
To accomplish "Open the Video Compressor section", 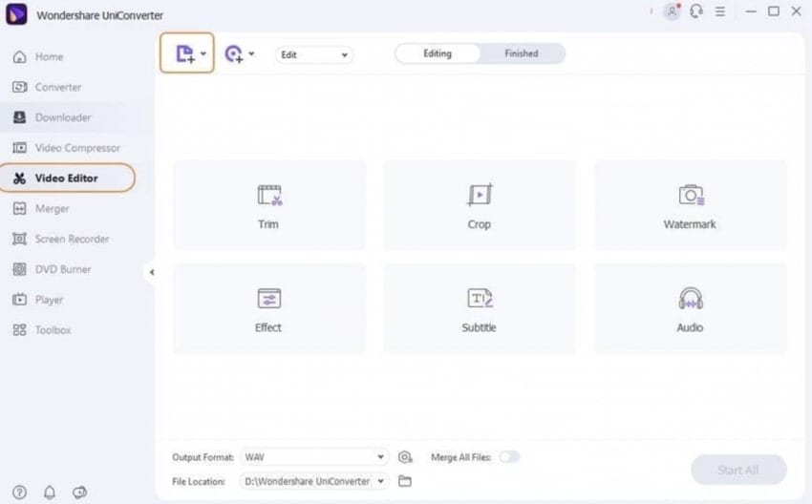I will 66,148.
